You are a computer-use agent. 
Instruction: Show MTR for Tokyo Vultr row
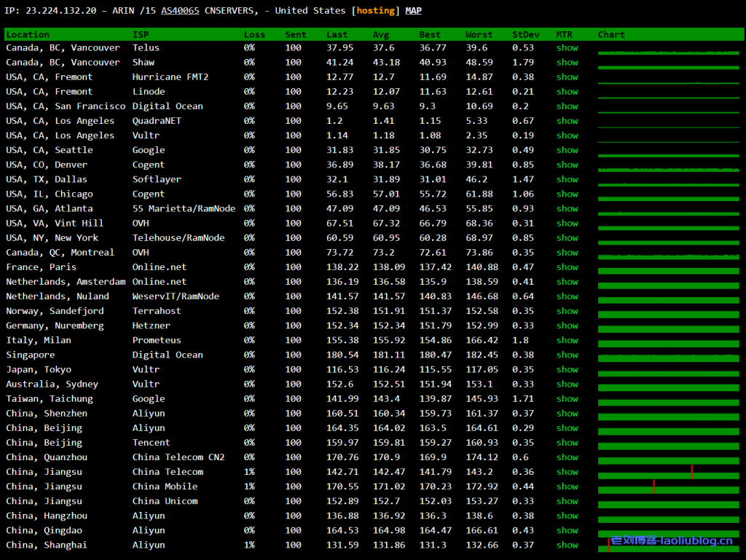(567, 369)
